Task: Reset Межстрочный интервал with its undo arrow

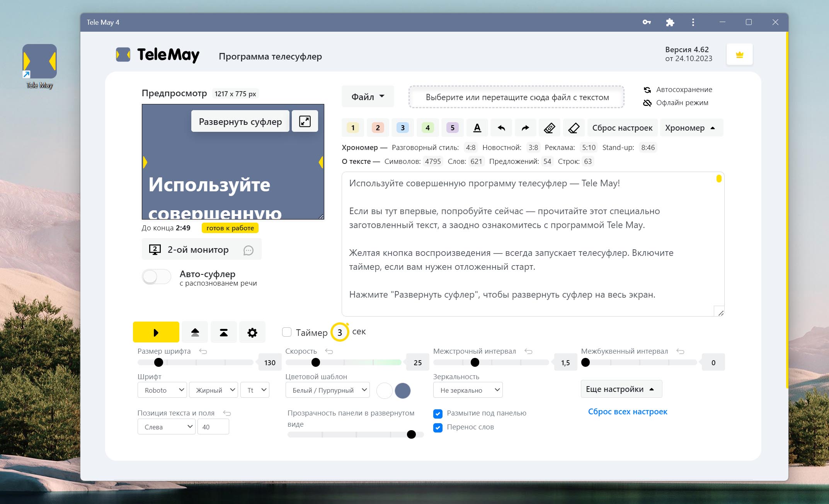Action: click(x=528, y=351)
